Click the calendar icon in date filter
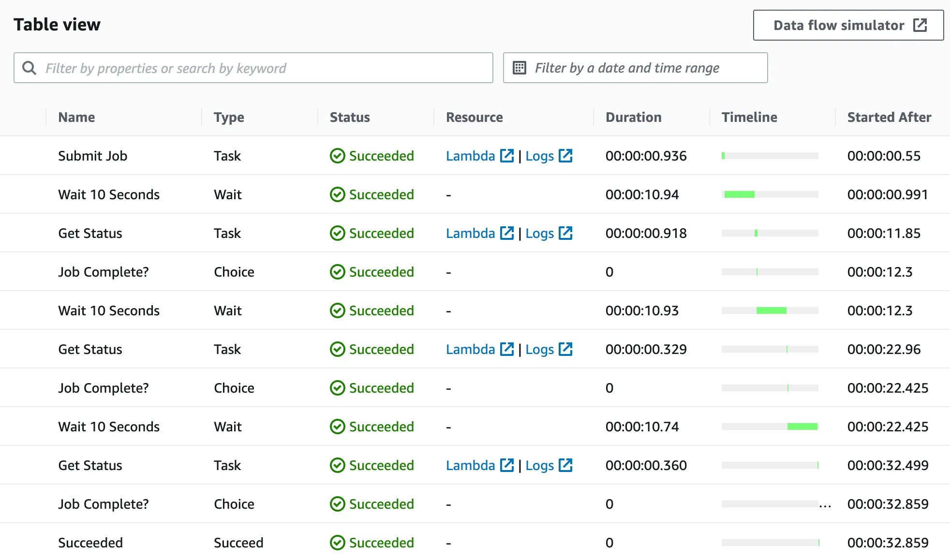Viewport: 950px width, 560px height. coord(520,68)
